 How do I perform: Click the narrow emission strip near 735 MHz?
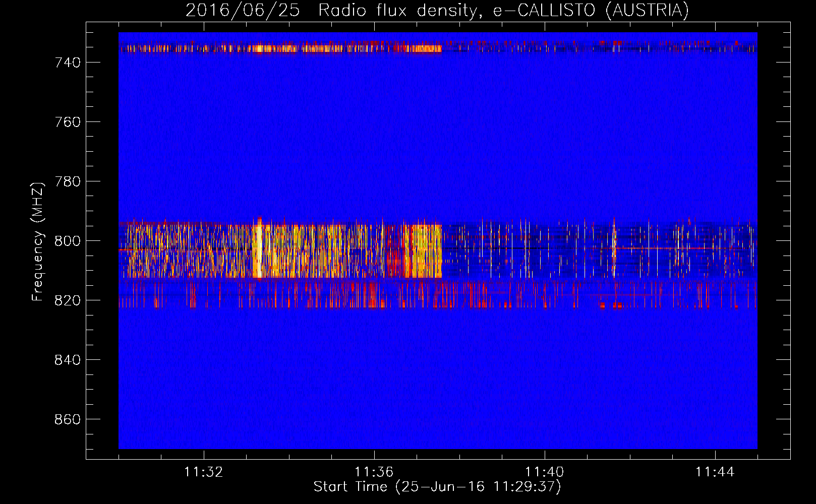coord(280,48)
